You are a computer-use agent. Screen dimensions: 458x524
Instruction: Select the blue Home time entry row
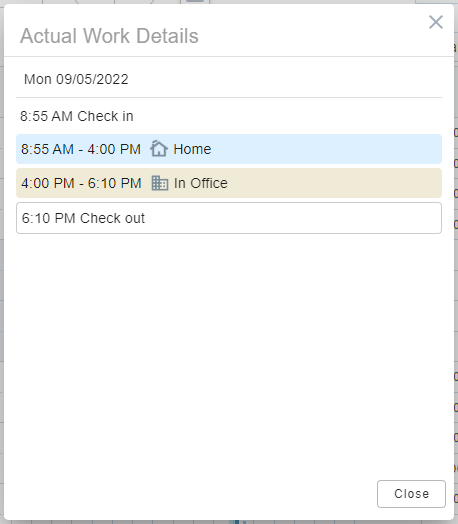(x=229, y=149)
